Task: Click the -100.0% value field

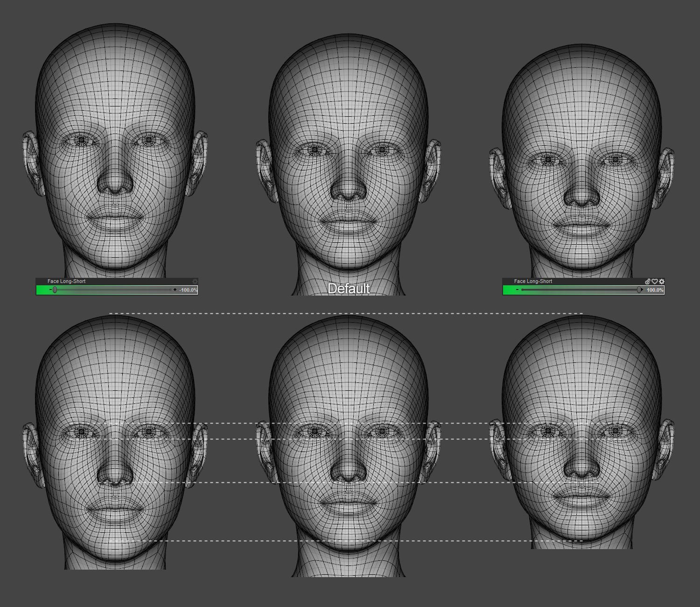Action: tap(188, 290)
